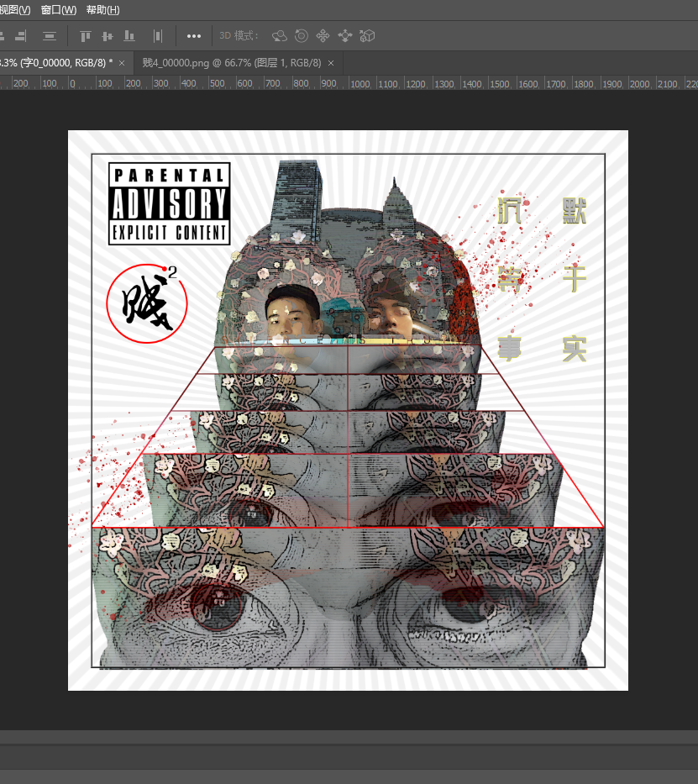
Task: Click the horizontal ruler at 1000
Action: [359, 84]
